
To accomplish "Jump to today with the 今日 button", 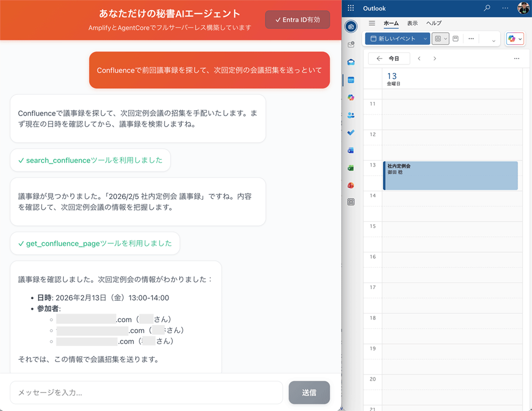I will [x=394, y=59].
